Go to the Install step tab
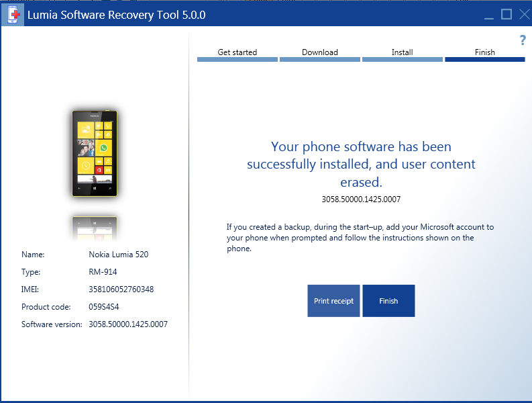The image size is (532, 403). [402, 54]
